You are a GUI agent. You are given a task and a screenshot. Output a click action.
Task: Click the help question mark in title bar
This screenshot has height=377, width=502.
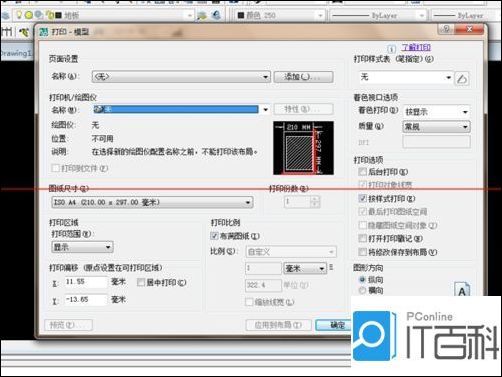[x=446, y=29]
